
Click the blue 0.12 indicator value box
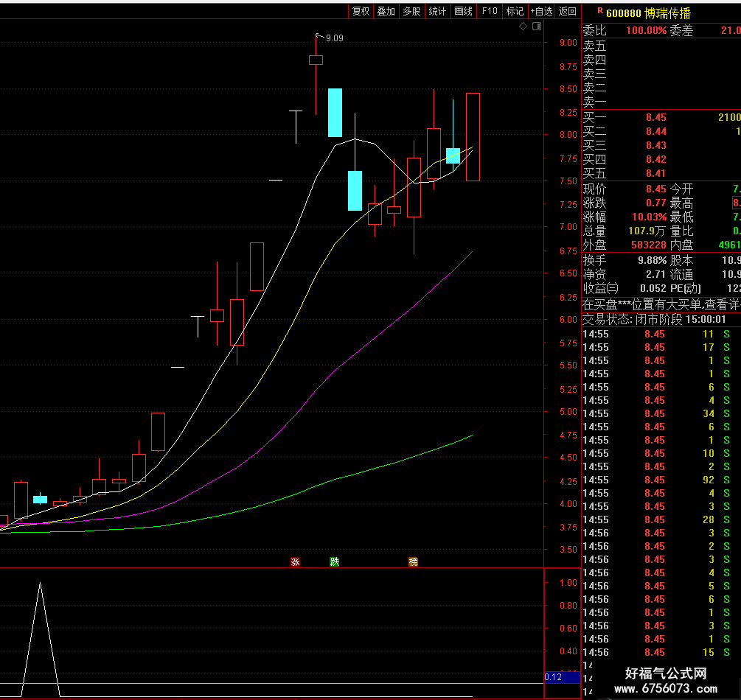coord(563,677)
